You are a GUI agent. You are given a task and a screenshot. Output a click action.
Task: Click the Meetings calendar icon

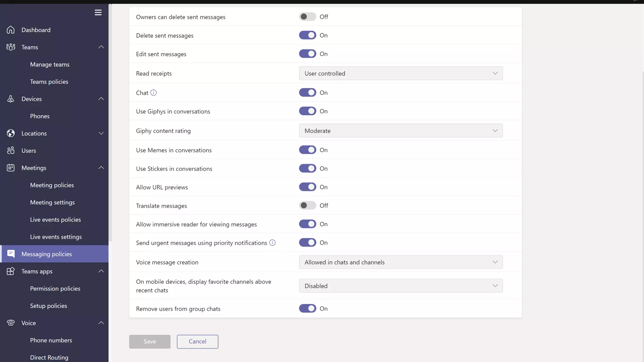(11, 168)
